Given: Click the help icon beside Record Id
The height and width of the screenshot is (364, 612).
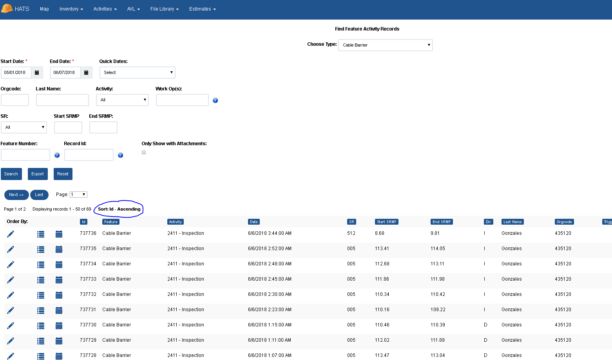Looking at the screenshot, I should tap(120, 155).
